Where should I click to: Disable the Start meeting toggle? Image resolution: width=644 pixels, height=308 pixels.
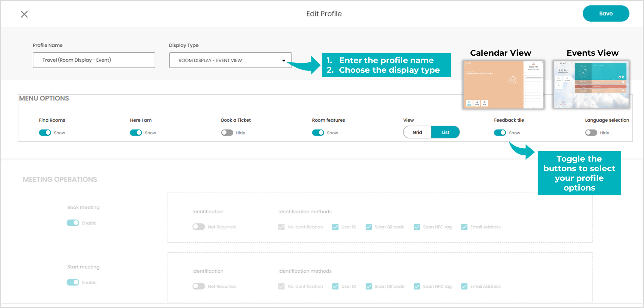[73, 282]
